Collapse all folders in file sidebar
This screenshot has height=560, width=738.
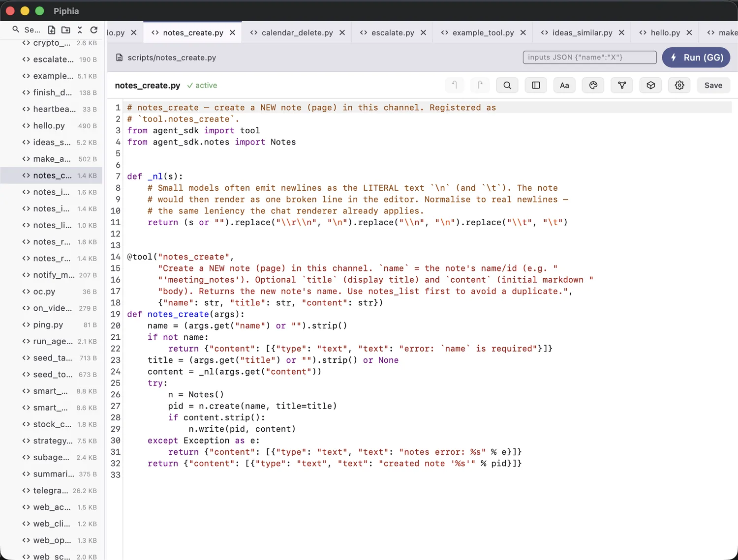tap(80, 29)
